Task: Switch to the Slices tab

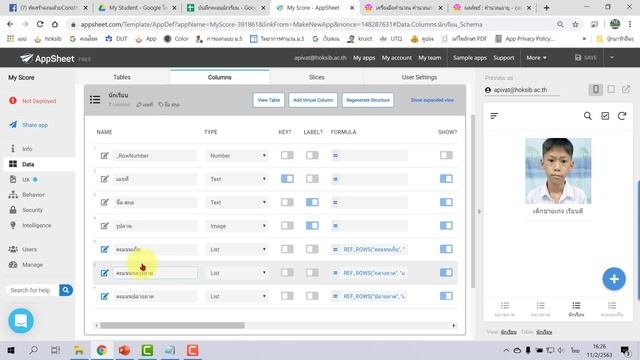Action: (x=317, y=77)
